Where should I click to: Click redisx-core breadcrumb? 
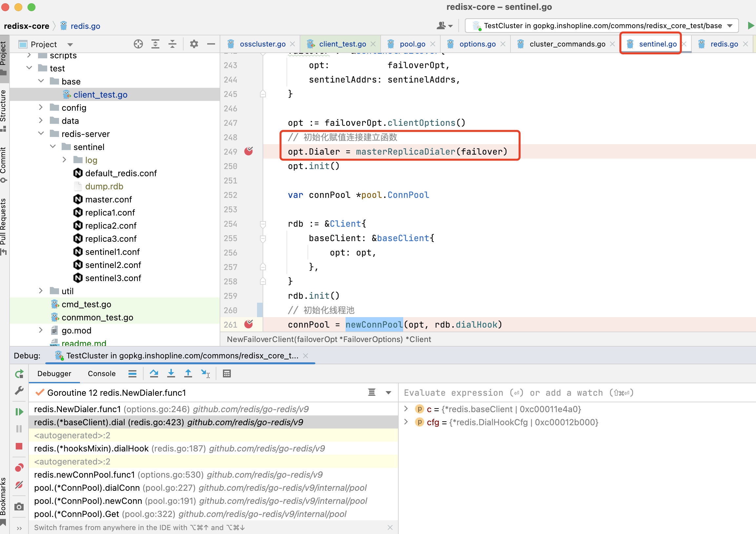click(x=26, y=26)
